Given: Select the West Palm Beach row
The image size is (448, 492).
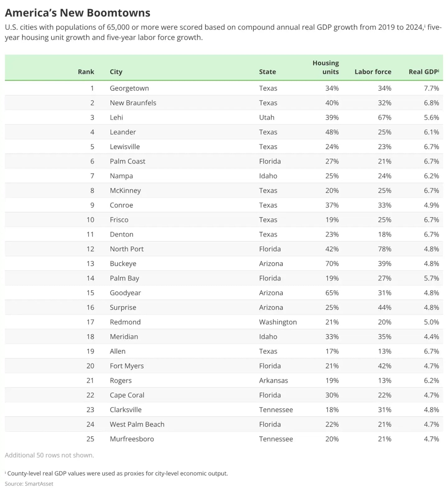Looking at the screenshot, I should click(x=224, y=424).
